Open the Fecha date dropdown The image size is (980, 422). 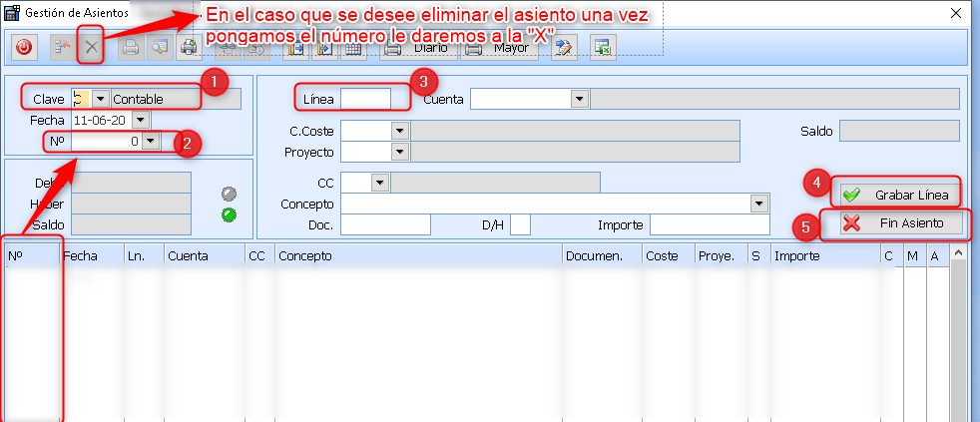coord(140,120)
